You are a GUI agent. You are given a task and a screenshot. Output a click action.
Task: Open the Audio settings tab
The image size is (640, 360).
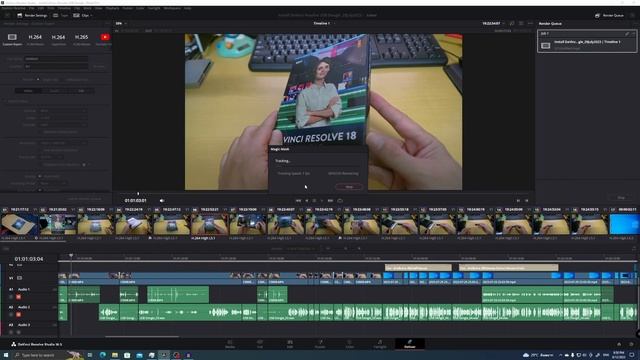(54, 91)
